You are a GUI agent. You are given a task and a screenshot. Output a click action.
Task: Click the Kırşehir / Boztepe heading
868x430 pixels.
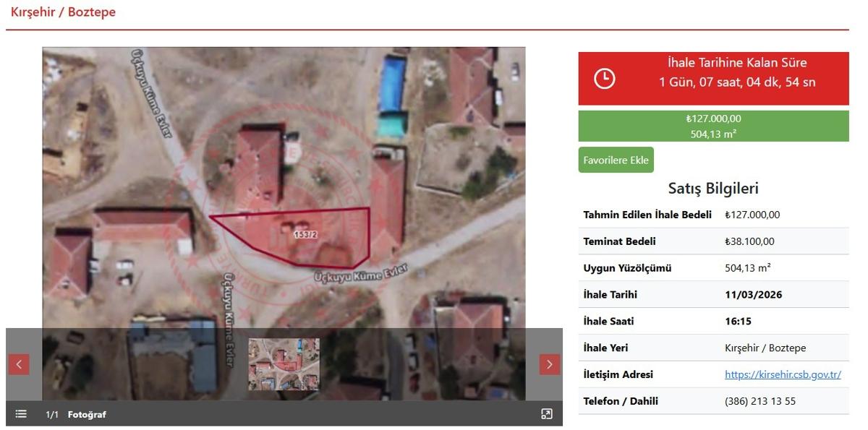point(63,12)
